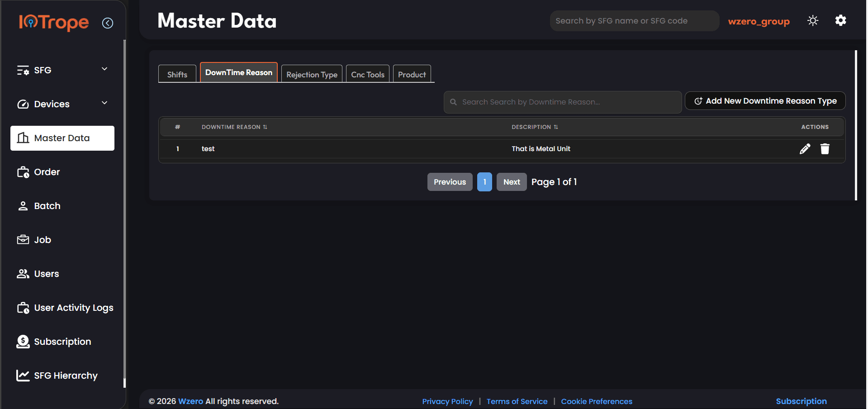Focus the Downtime Reason search field
This screenshot has height=409, width=868.
(x=563, y=102)
